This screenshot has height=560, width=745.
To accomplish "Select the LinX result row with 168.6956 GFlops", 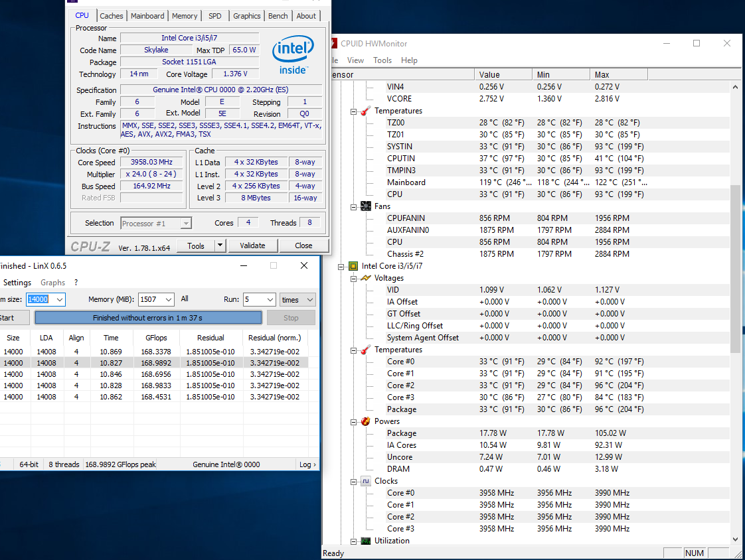I will point(154,374).
